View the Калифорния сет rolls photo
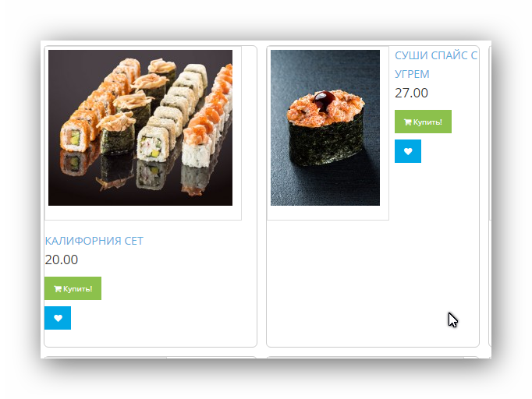Image resolution: width=532 pixels, height=399 pixels. click(140, 128)
